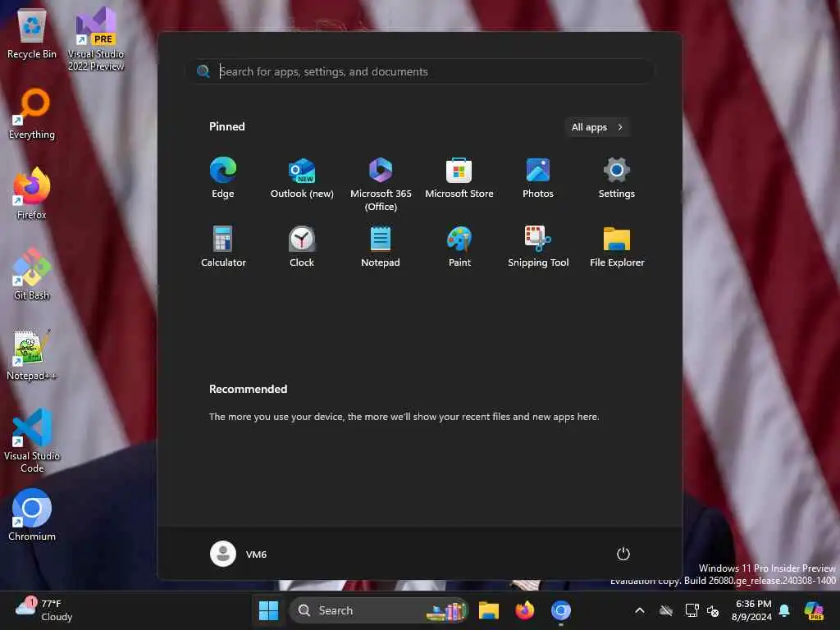840x630 pixels.
Task: Launch Calculator pinned app
Action: pos(223,247)
